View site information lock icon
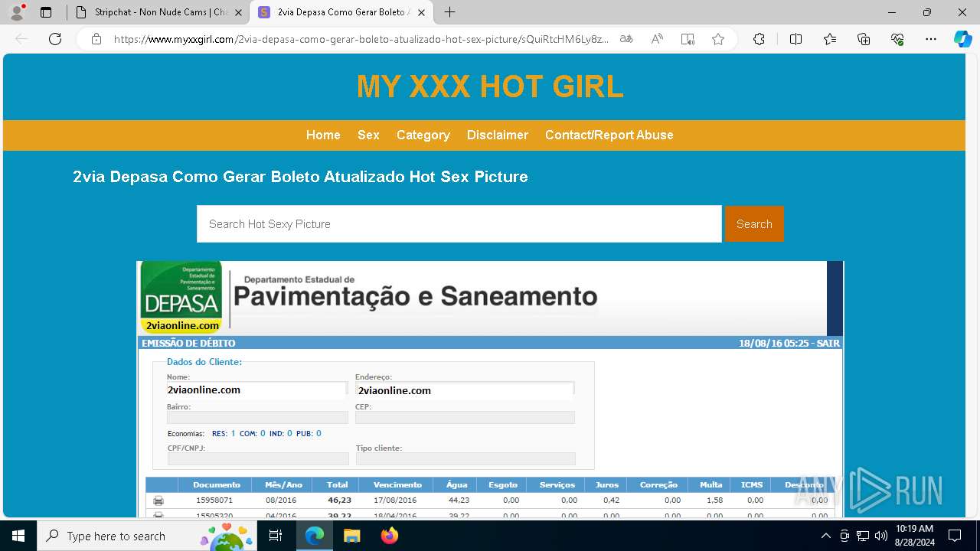This screenshot has height=551, width=980. click(96, 39)
